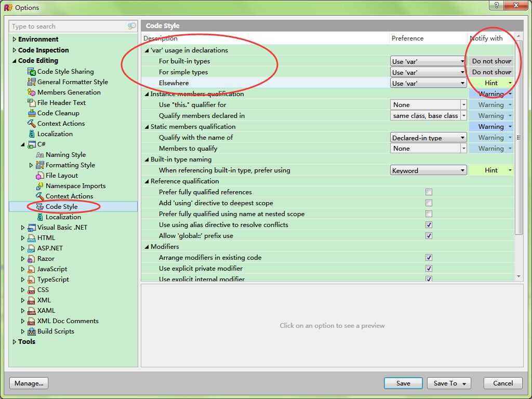Screen dimensions: 532x399
Task: Click the XAML icon
Action: coord(31,311)
